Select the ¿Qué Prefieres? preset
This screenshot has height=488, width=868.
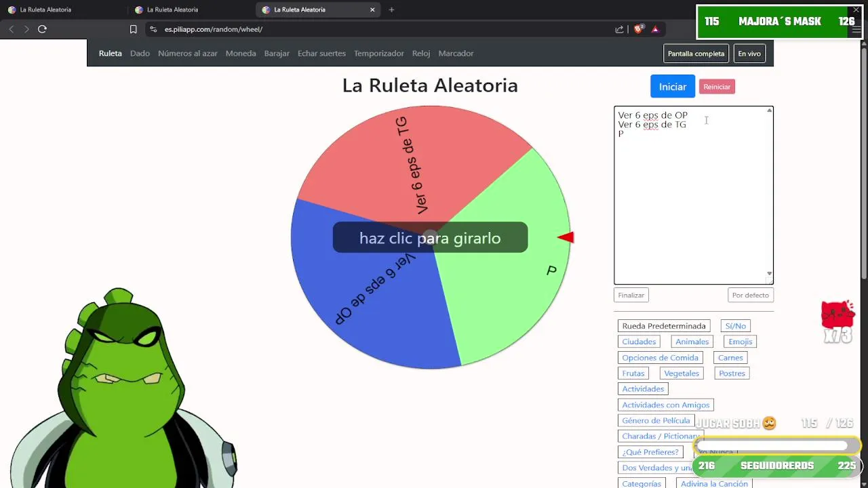click(650, 452)
